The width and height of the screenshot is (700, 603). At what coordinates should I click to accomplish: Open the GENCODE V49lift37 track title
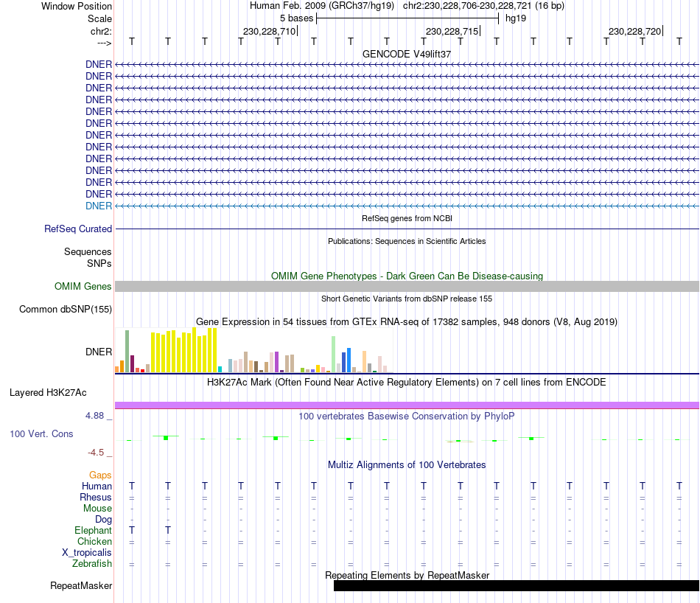click(407, 54)
